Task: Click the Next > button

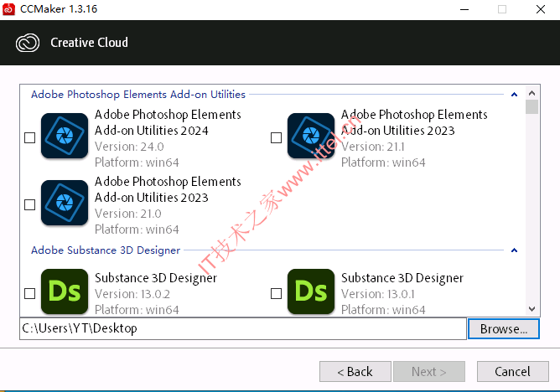Action: click(x=429, y=372)
